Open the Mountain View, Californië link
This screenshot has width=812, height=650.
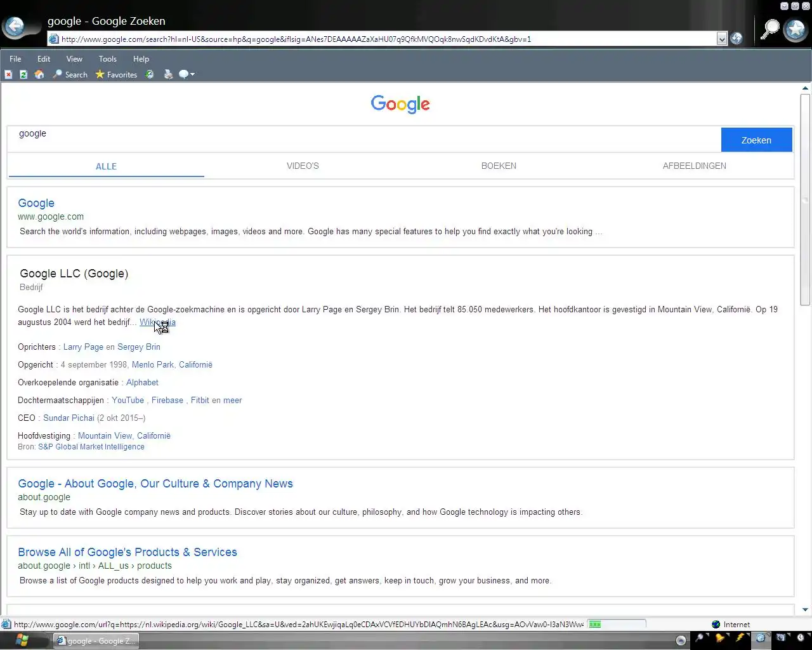tap(124, 435)
